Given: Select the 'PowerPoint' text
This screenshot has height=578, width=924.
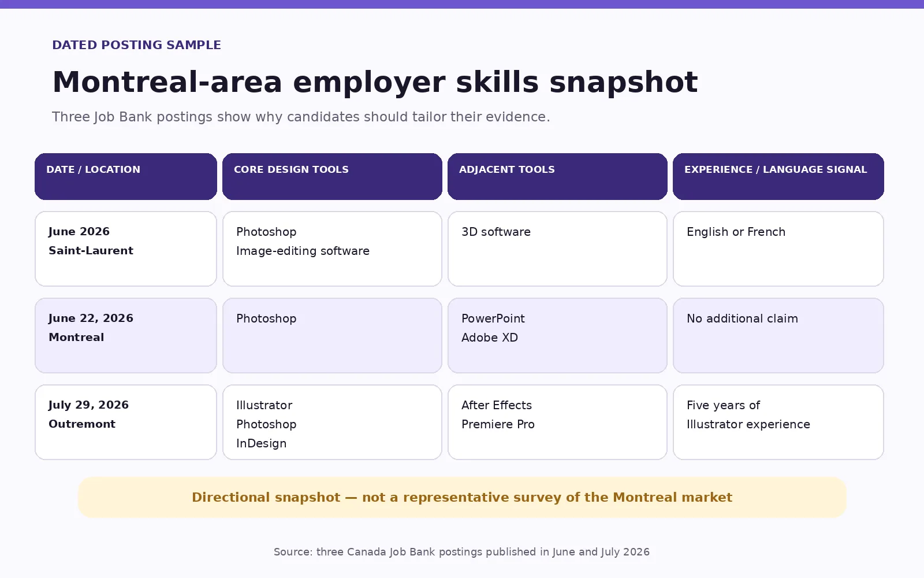Looking at the screenshot, I should (493, 318).
